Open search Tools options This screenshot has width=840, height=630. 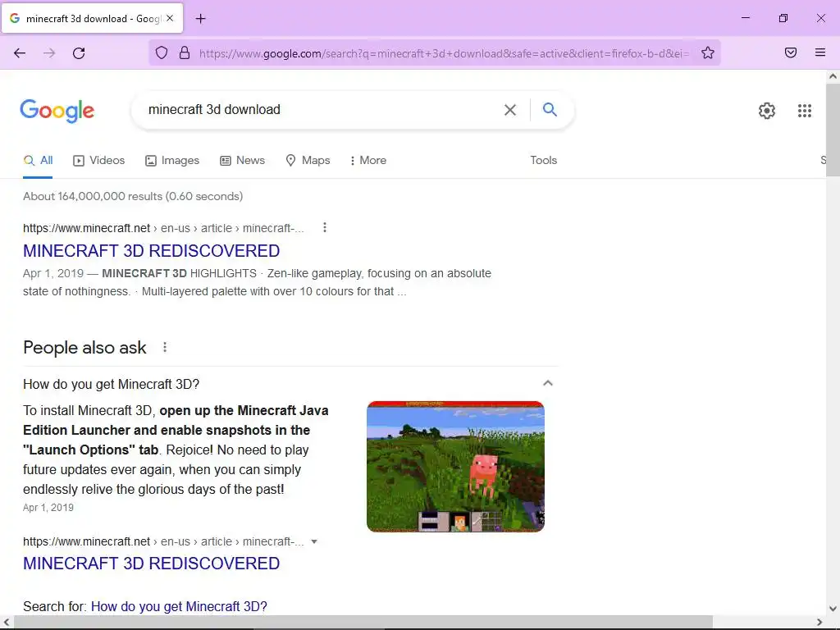[x=543, y=160]
